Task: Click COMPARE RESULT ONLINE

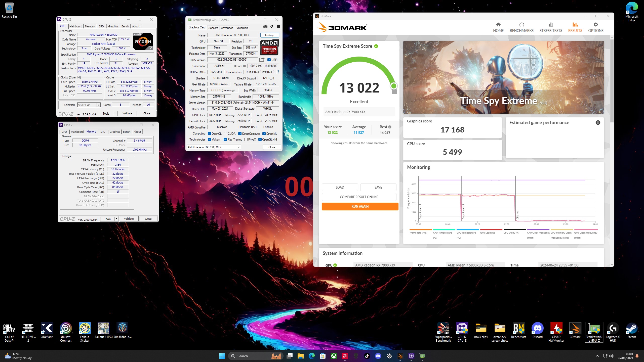Action: click(x=359, y=197)
